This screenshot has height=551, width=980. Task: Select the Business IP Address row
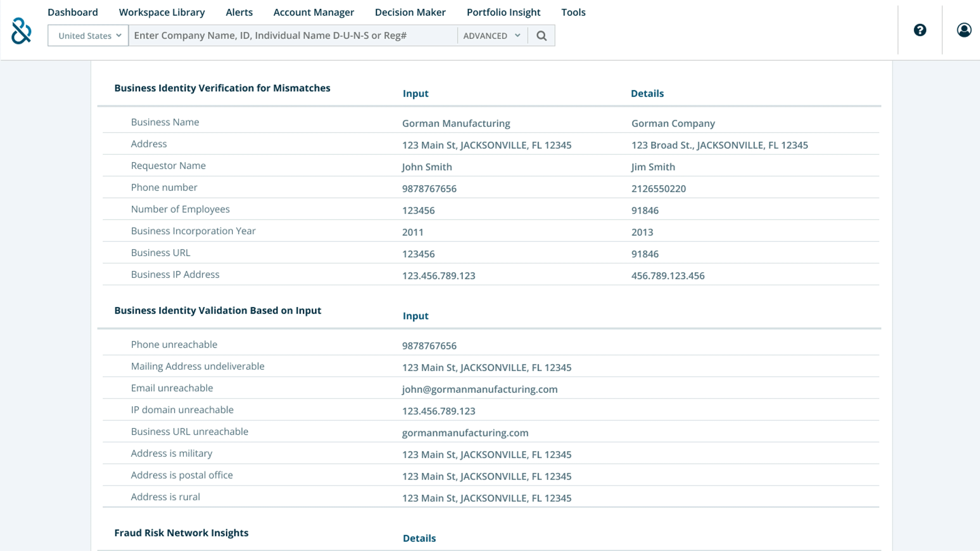click(175, 275)
